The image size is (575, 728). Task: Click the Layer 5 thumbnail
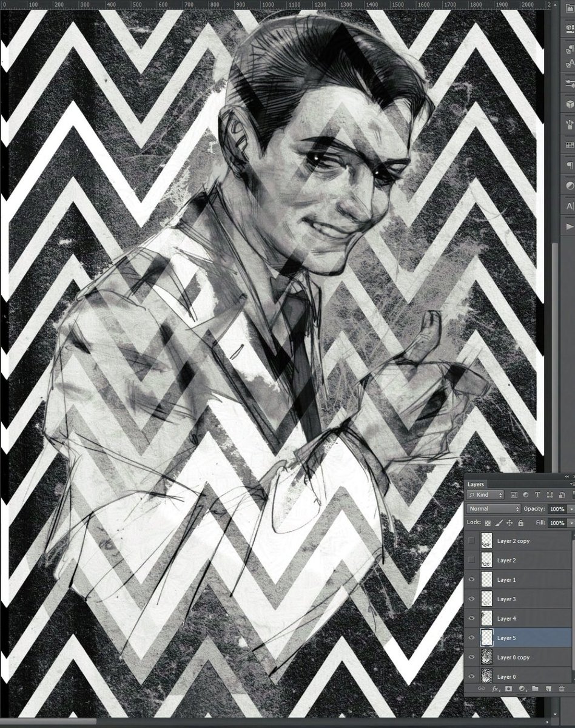click(x=486, y=638)
